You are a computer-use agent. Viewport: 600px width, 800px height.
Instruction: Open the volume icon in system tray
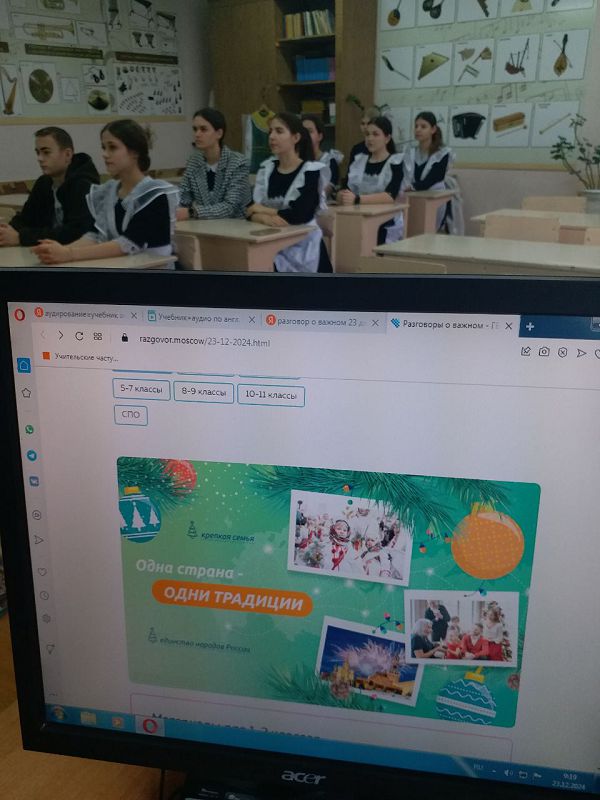pos(508,773)
